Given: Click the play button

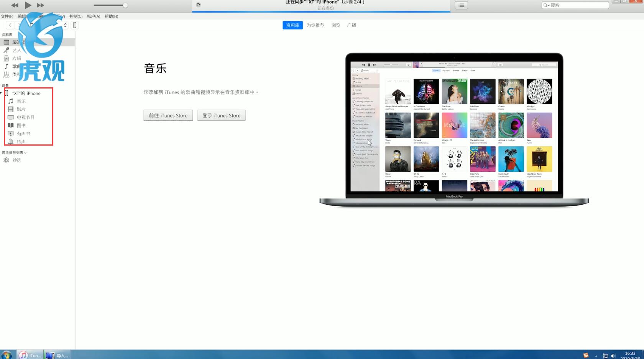Looking at the screenshot, I should point(28,5).
